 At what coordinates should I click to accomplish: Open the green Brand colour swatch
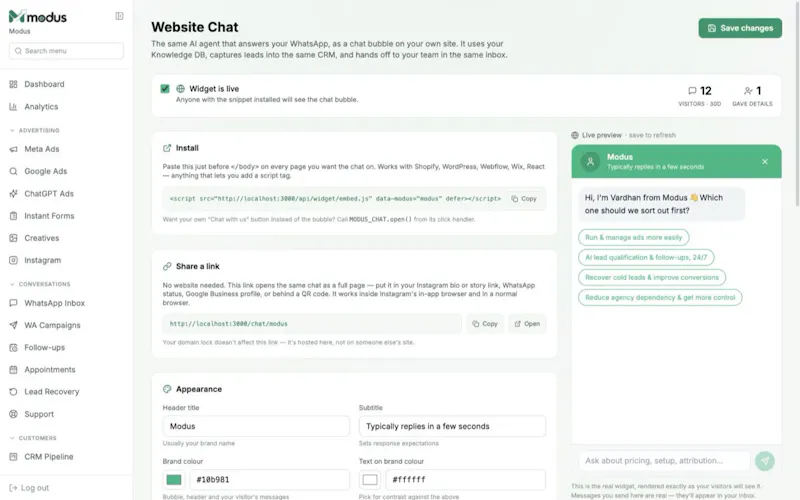(174, 480)
